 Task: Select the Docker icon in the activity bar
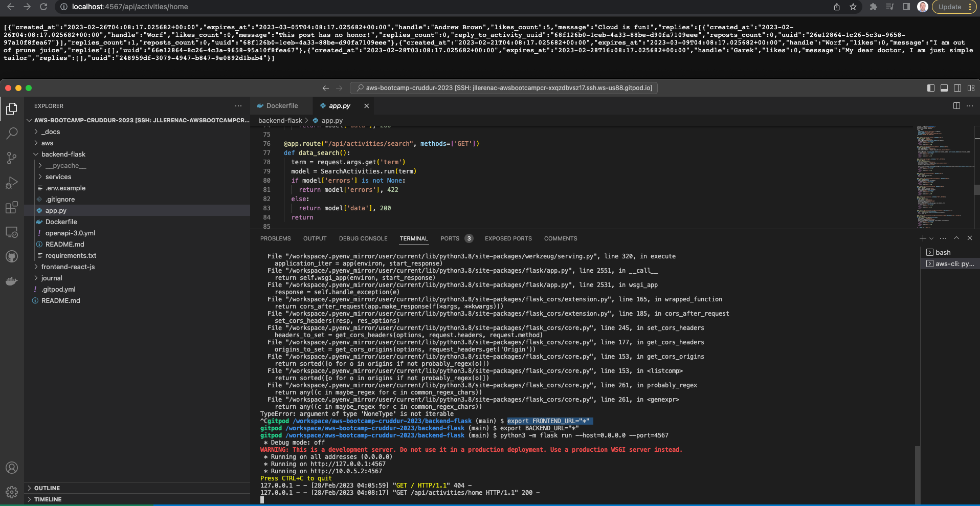click(12, 281)
